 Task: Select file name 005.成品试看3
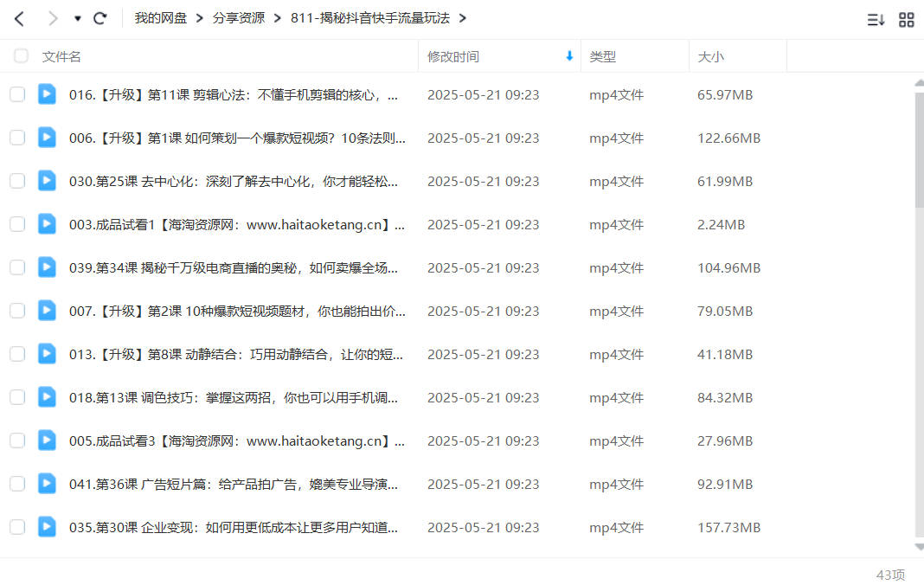pyautogui.click(x=237, y=441)
